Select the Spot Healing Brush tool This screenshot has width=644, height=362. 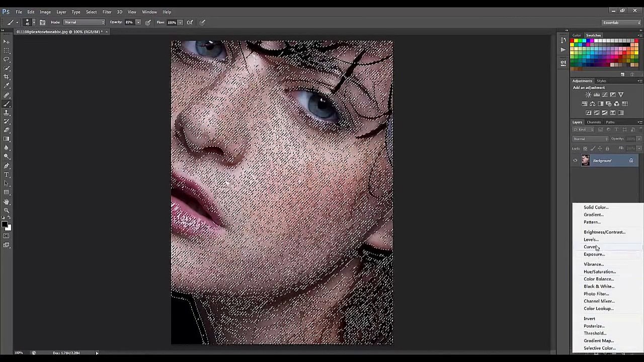click(x=7, y=95)
